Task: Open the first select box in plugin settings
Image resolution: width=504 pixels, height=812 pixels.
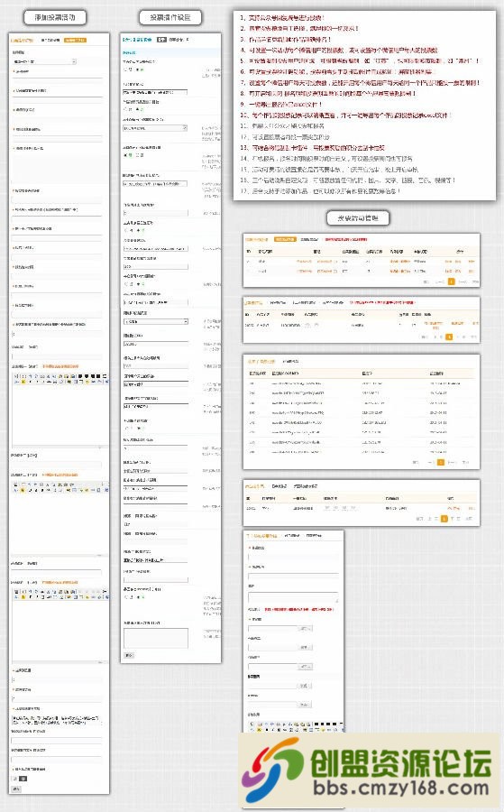Action: point(155,128)
